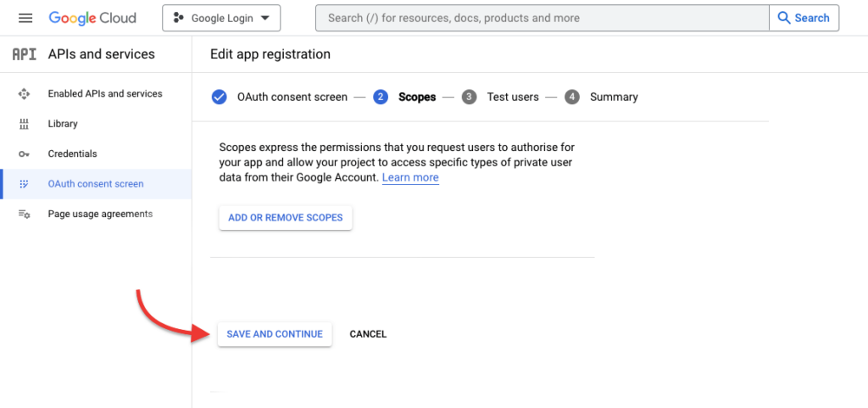Viewport: 868px width, 408px height.
Task: Jump to the Test users step
Action: 512,97
